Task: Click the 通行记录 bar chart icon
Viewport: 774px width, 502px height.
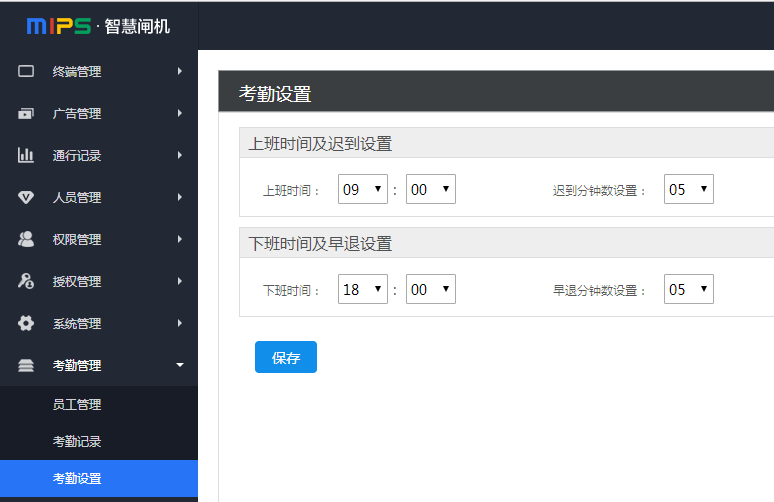Action: [x=26, y=155]
